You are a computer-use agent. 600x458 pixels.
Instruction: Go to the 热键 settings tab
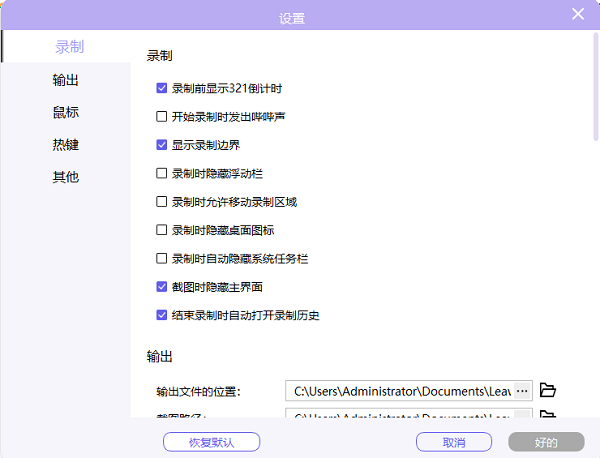(65, 145)
